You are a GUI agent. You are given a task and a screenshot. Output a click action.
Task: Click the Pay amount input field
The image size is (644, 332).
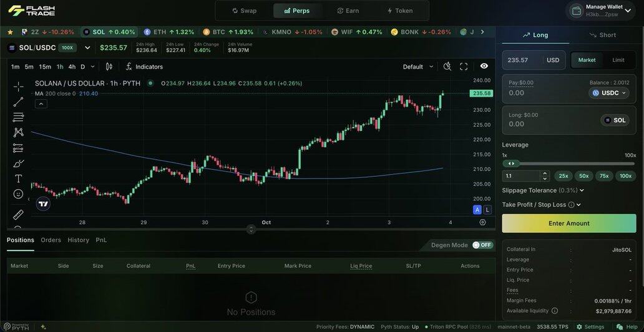(543, 93)
